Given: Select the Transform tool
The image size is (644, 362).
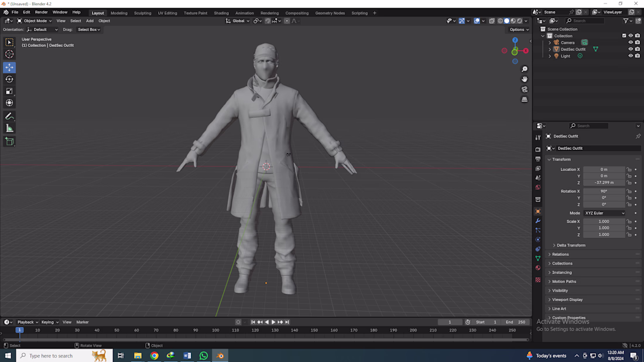Looking at the screenshot, I should coord(9,103).
